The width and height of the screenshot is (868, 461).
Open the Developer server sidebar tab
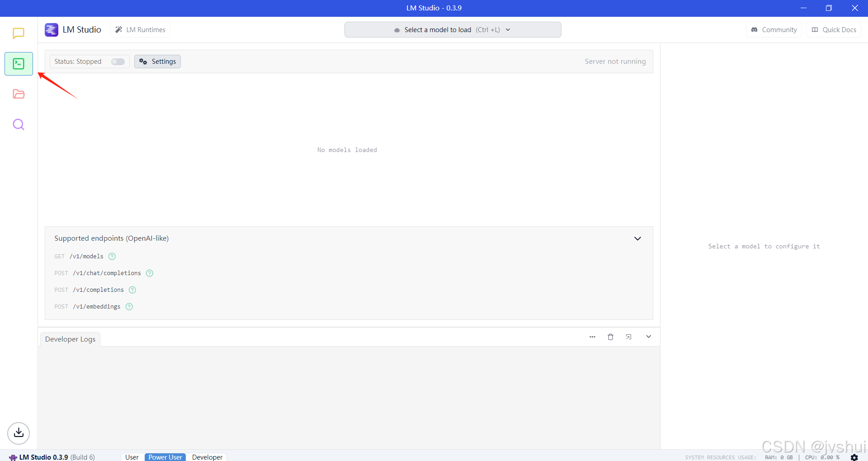(19, 64)
